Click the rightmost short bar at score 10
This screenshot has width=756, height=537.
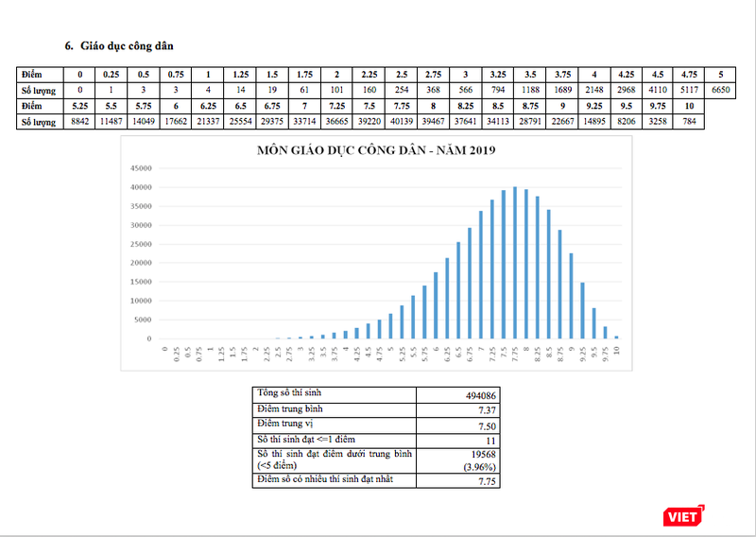tap(617, 337)
